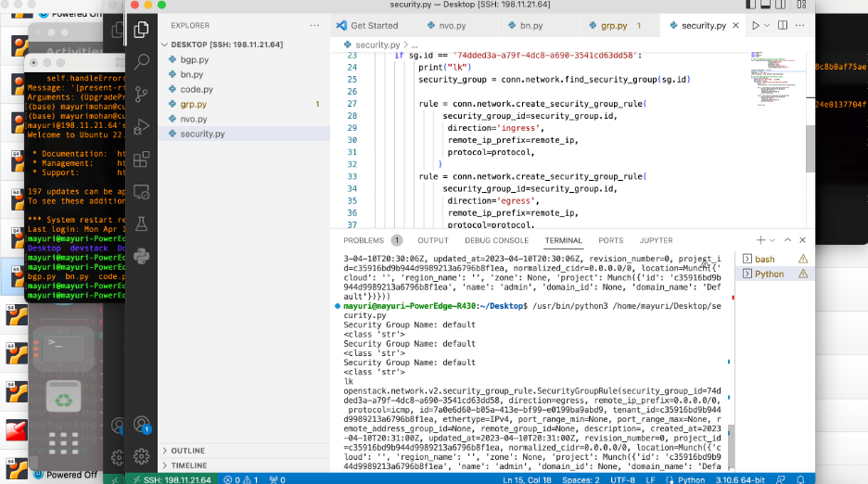Collapse the DESKTOP folder section
Screen dimensions: 868x484
(244, 45)
